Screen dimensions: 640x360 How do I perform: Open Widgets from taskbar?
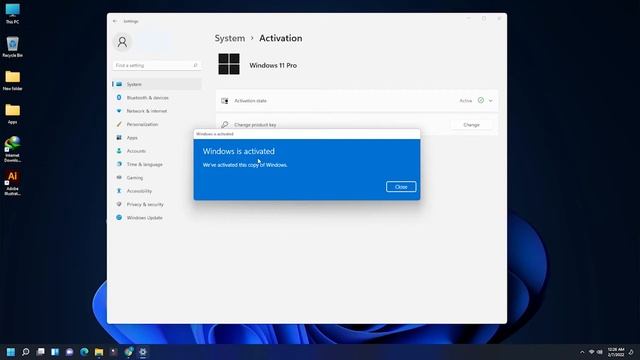coord(55,352)
